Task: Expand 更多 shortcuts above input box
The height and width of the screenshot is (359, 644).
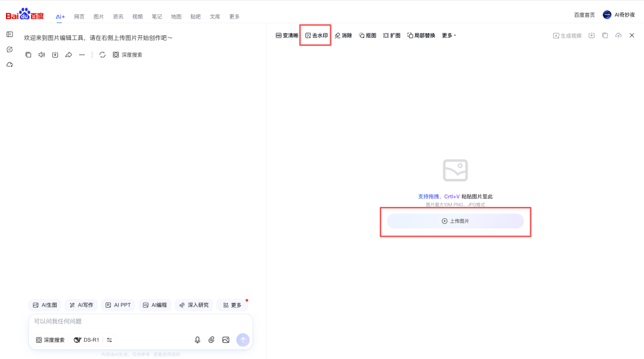Action: click(232, 305)
